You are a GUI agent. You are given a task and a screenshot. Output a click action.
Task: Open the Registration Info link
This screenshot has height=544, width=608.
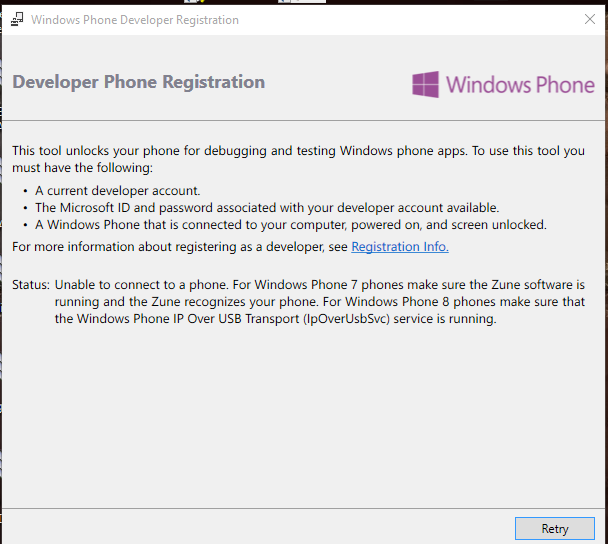400,247
